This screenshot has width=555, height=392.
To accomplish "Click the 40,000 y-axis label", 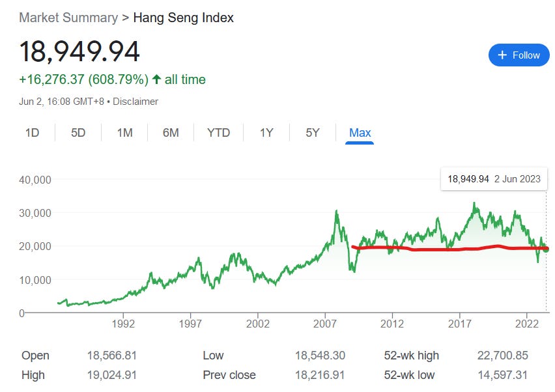I will (35, 180).
